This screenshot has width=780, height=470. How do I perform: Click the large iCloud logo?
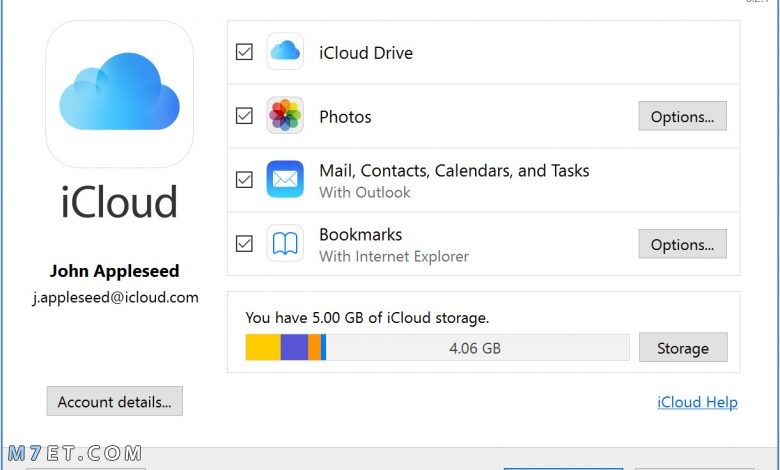119,94
